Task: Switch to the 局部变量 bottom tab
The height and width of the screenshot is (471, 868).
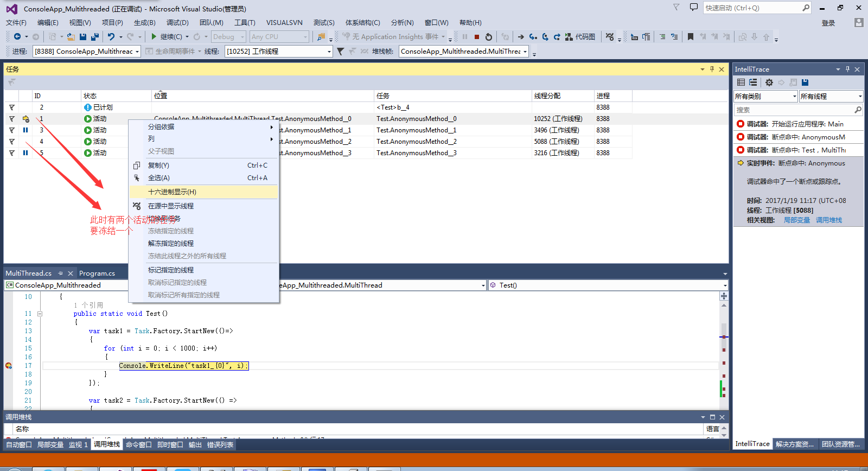Action: (50, 445)
